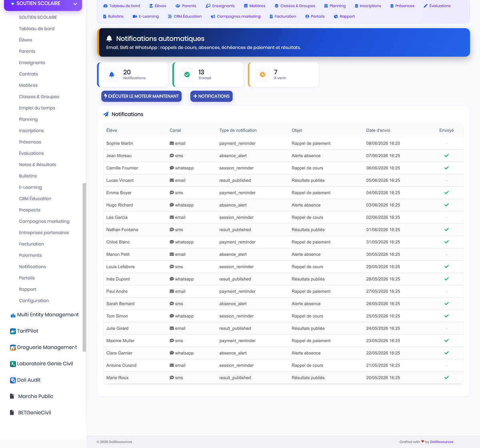Click the SMS bubble icon in Nathan Fontaine's row
The width and height of the screenshot is (480, 448).
tap(172, 230)
